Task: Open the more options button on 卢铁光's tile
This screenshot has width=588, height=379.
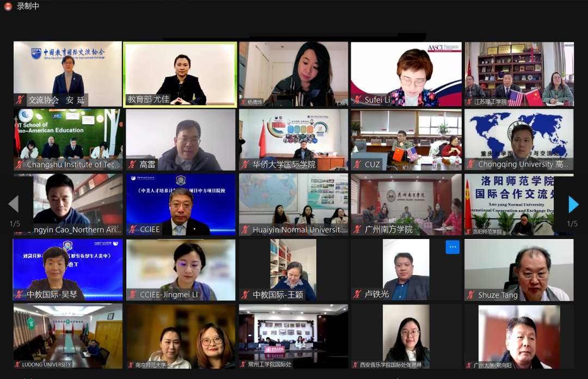Action: coord(452,247)
